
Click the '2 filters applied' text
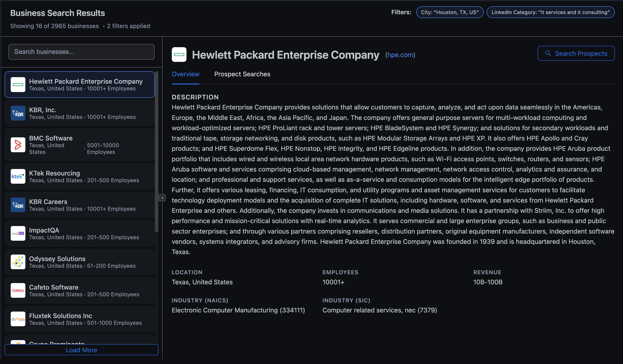(129, 26)
